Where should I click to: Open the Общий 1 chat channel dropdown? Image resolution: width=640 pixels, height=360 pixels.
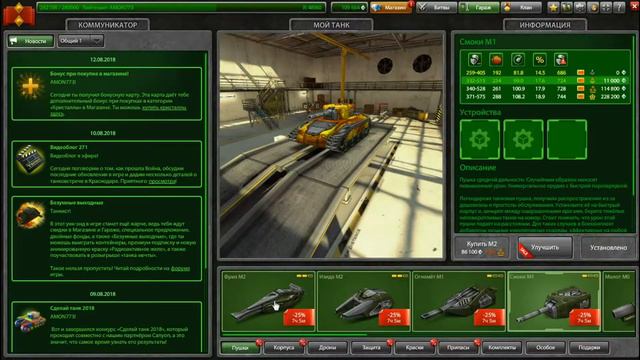[x=80, y=41]
